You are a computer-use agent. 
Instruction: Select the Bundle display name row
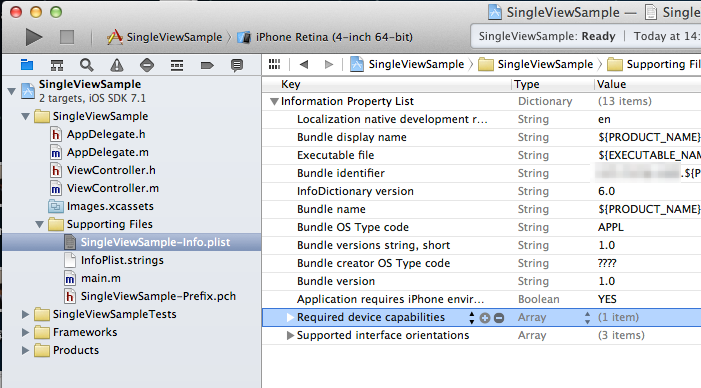[x=481, y=137]
